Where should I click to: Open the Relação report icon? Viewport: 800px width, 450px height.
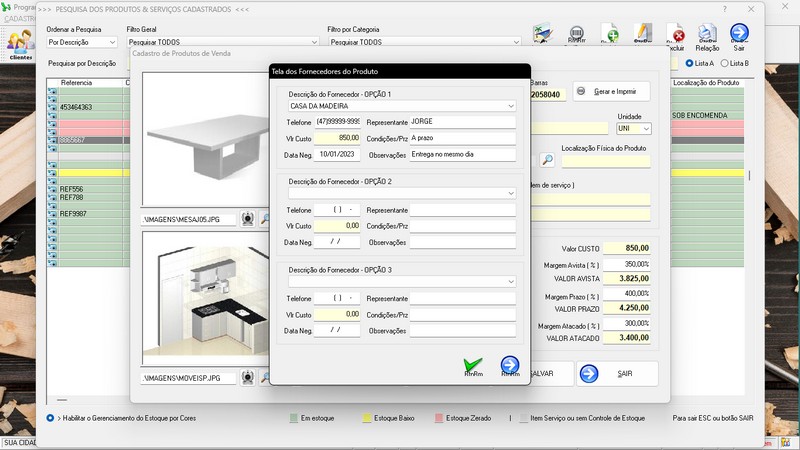pyautogui.click(x=707, y=37)
